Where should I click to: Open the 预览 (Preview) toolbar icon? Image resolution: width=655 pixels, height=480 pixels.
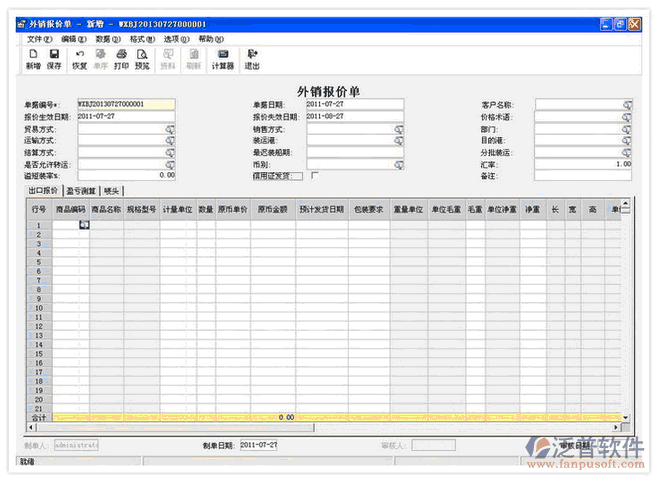pos(142,58)
